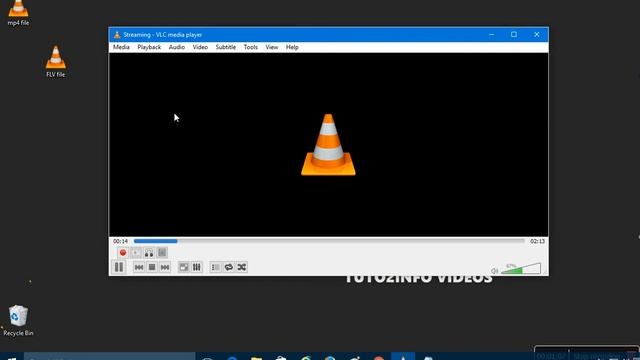Viewport: 640px width, 360px height.
Task: Click the VLC cone icon in title bar
Action: [117, 35]
